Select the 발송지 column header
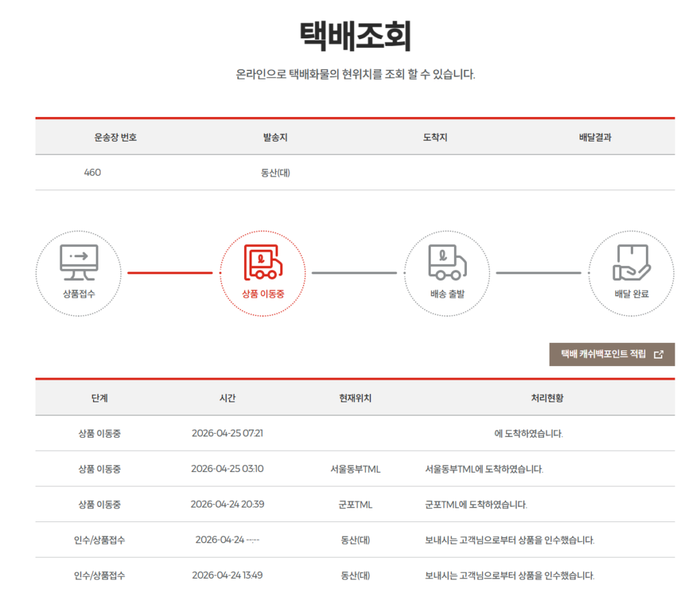Screen dimensions: 700x589 [x=275, y=138]
